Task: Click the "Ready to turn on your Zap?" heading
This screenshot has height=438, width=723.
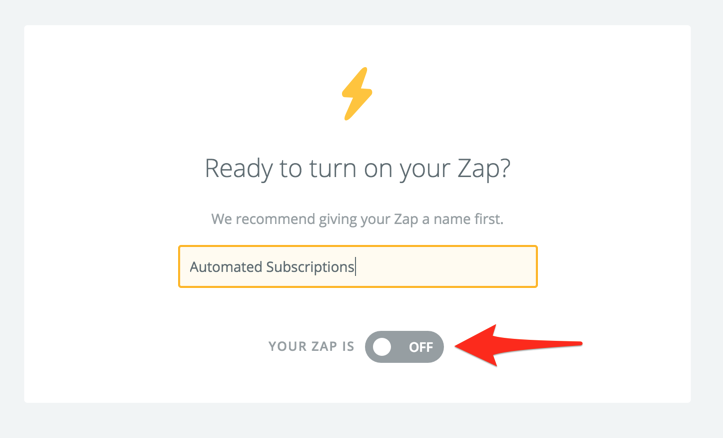Action: [x=357, y=167]
